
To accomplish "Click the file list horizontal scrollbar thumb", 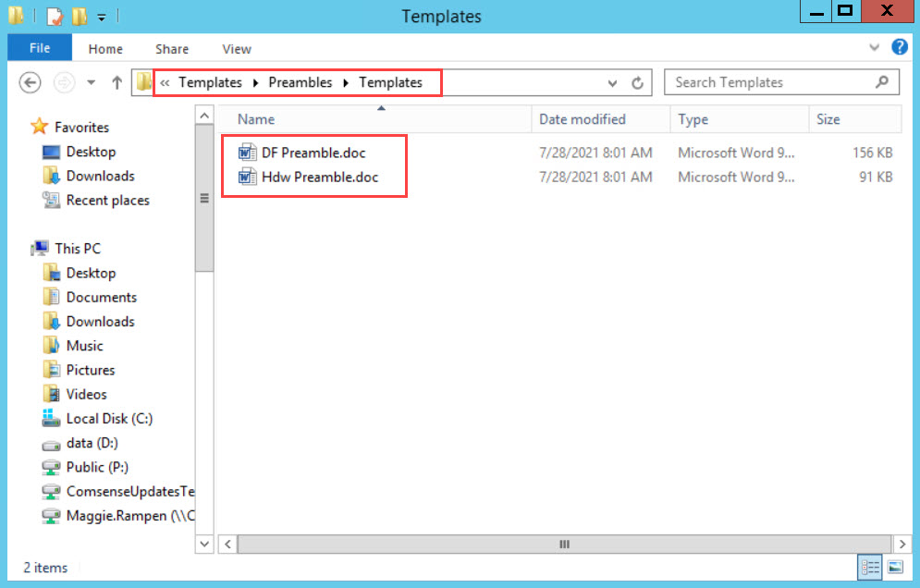I will click(564, 545).
